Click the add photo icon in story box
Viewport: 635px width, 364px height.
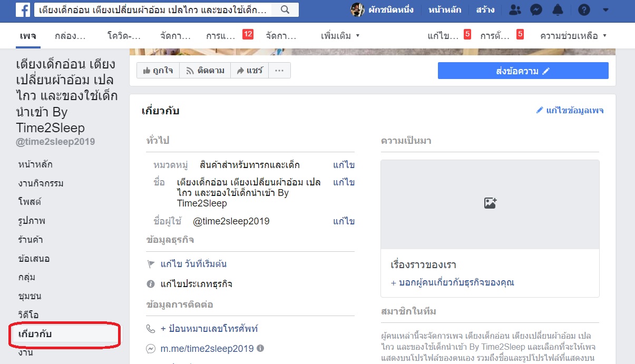490,203
